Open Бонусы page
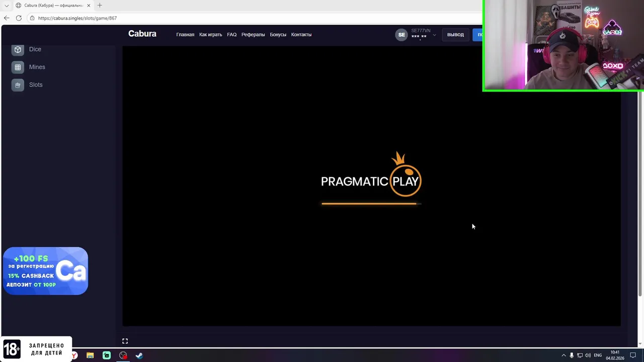This screenshot has height=362, width=644. point(278,35)
